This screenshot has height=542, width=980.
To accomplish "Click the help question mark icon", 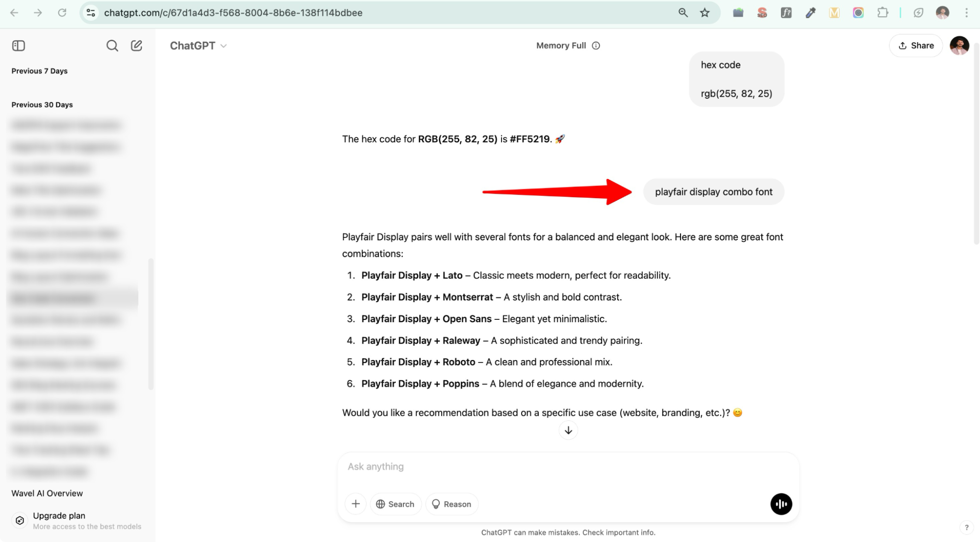I will 966,527.
